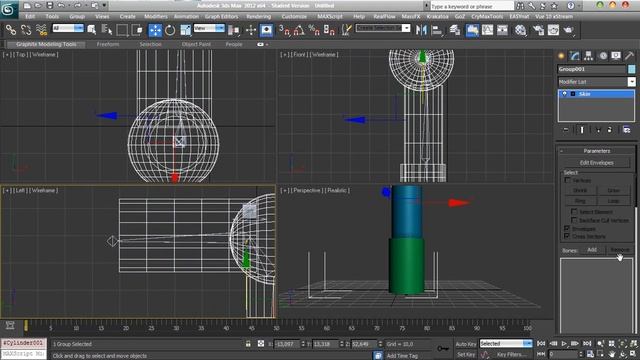Click the Render Production teapot icon

click(x=569, y=30)
